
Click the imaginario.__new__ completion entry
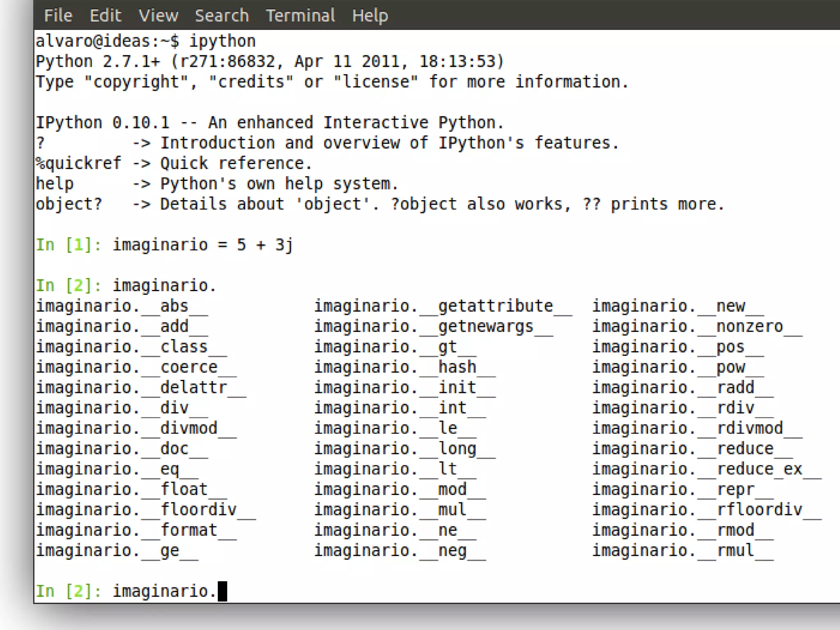[678, 306]
